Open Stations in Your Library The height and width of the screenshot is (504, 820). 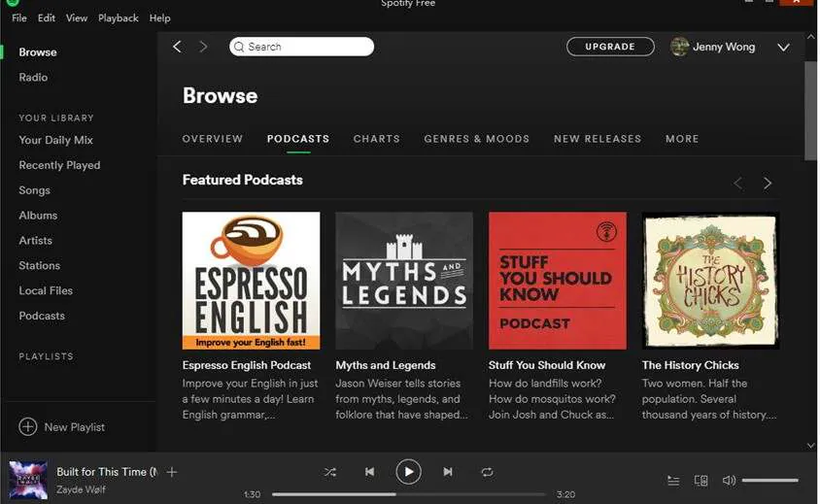click(x=39, y=265)
